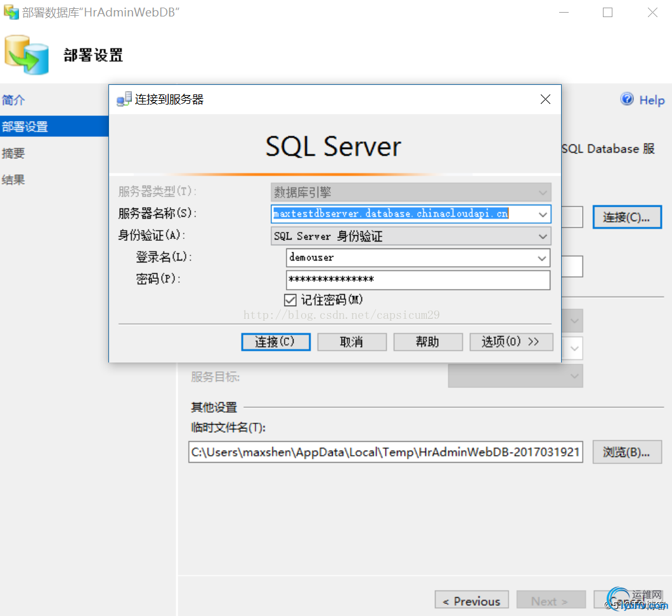Screen dimensions: 672x616
Task: Select the 摘要 step in the sidebar
Action: pyautogui.click(x=14, y=153)
